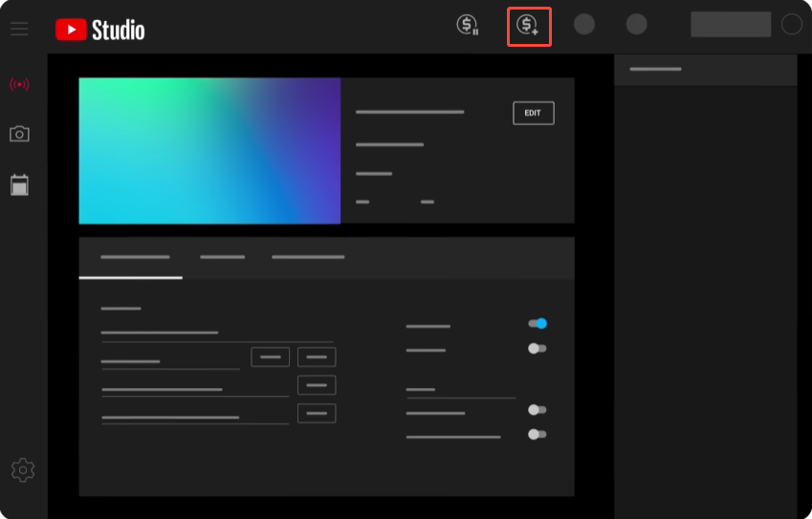812x519 pixels.
Task: Enable the toggle directly below the blue one
Action: pos(537,348)
